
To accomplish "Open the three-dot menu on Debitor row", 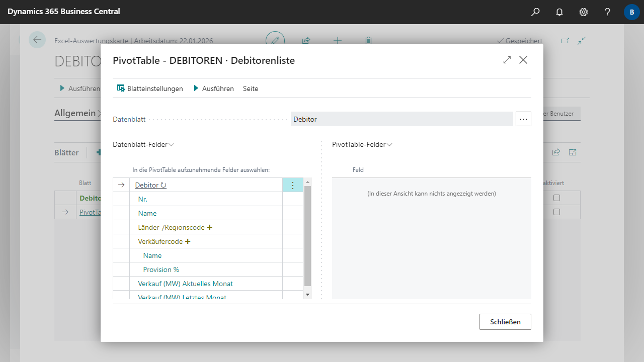I will click(x=293, y=185).
